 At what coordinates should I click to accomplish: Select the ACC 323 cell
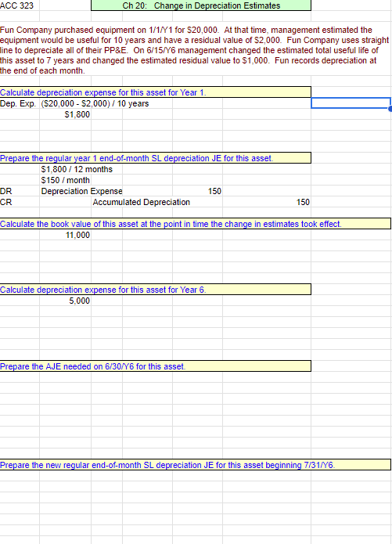[20, 5]
